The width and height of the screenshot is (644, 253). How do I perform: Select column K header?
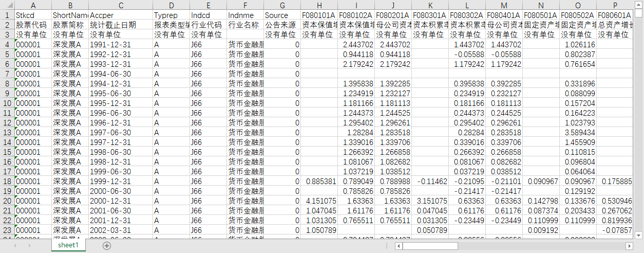click(x=430, y=5)
